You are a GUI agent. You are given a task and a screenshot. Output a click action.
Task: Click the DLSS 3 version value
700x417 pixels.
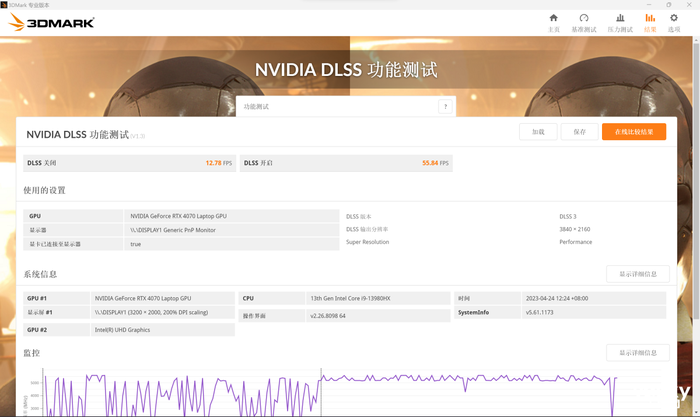pos(567,217)
